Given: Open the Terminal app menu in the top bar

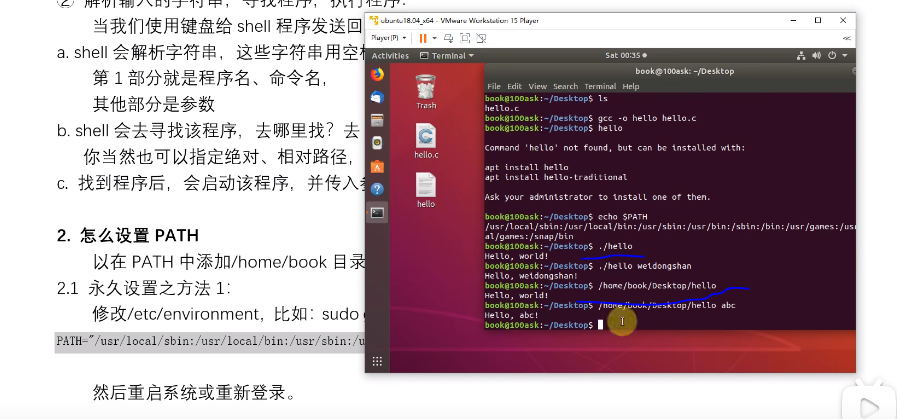Looking at the screenshot, I should coord(447,56).
